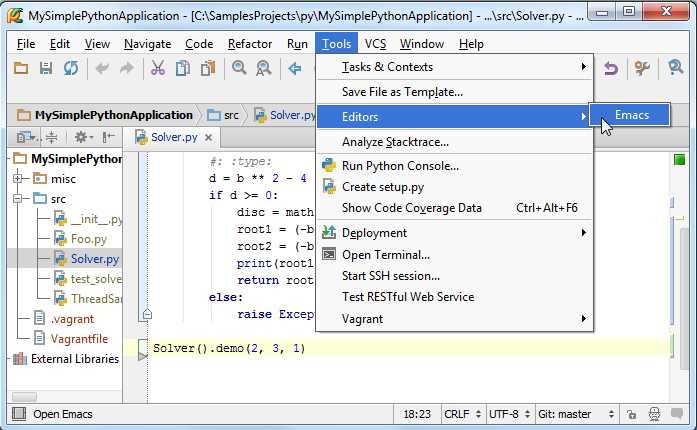Select Emacs from the Editors submenu
Image resolution: width=697 pixels, height=430 pixels.
point(629,115)
